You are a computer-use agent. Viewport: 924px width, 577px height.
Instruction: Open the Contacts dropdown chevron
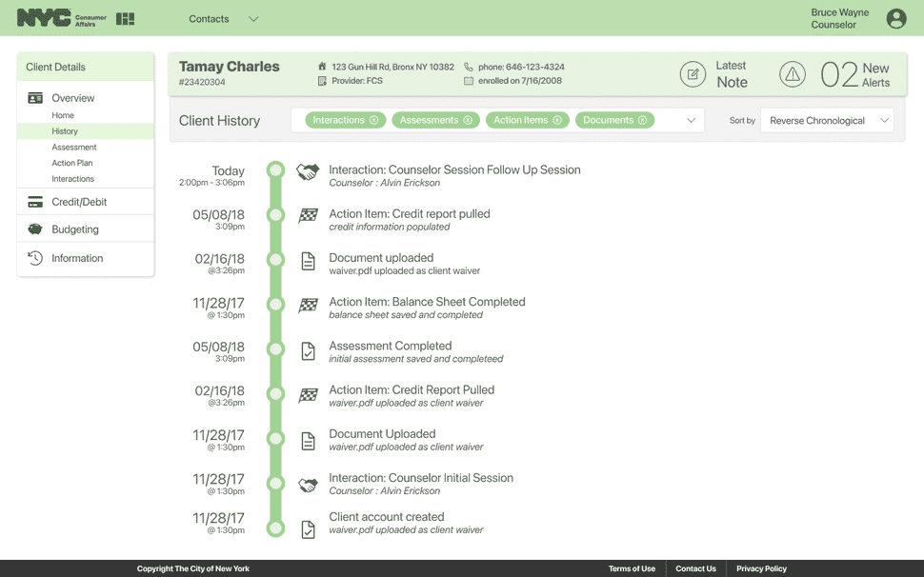[251, 18]
